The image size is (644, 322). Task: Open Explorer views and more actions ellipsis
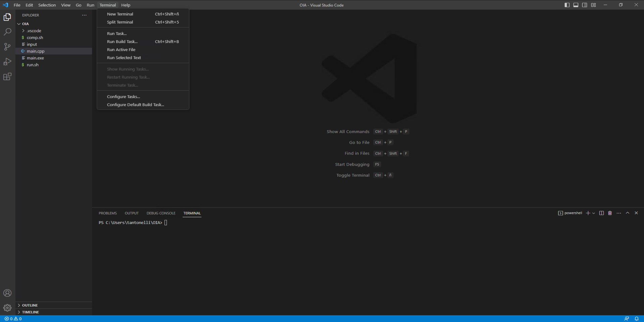tap(84, 15)
